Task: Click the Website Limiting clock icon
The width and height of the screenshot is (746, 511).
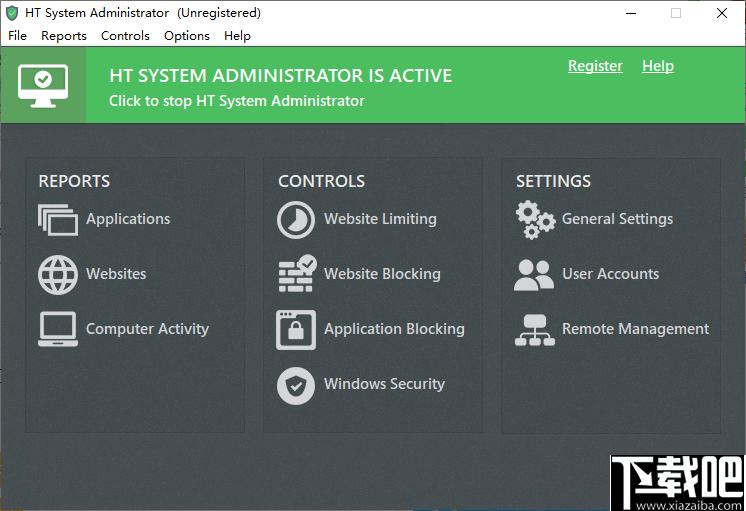Action: point(296,220)
